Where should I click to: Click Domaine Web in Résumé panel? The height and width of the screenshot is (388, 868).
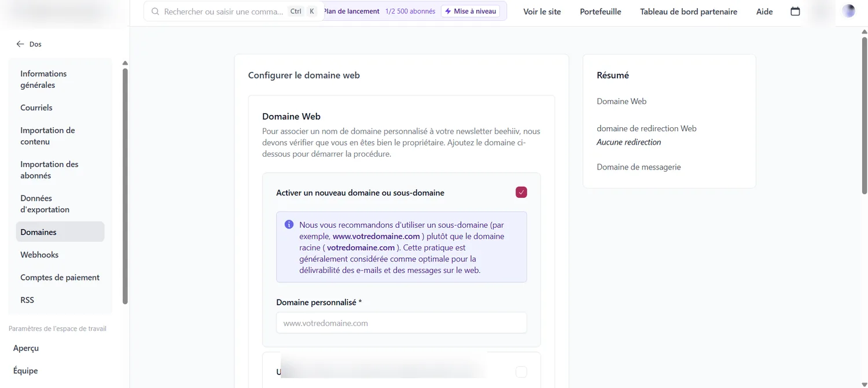point(621,101)
